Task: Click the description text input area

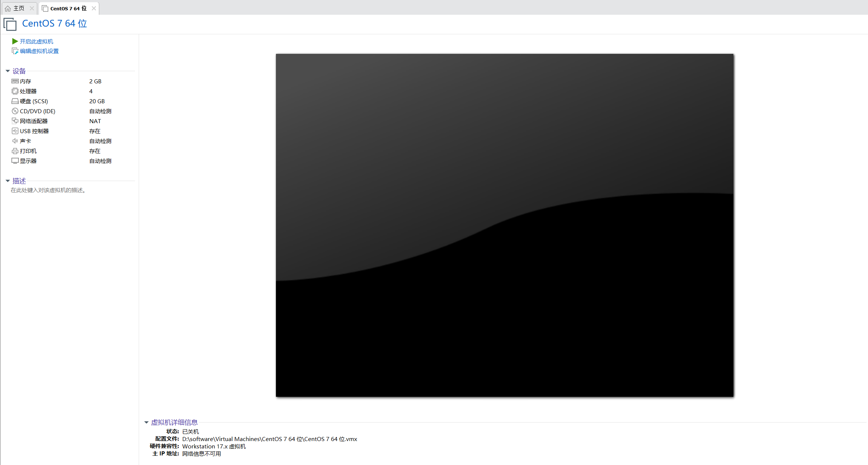Action: (48, 190)
